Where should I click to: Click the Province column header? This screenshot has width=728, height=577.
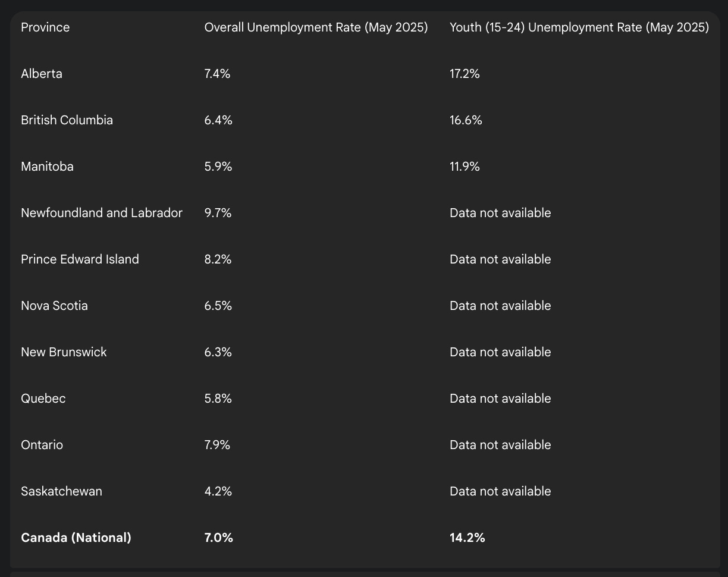(45, 27)
